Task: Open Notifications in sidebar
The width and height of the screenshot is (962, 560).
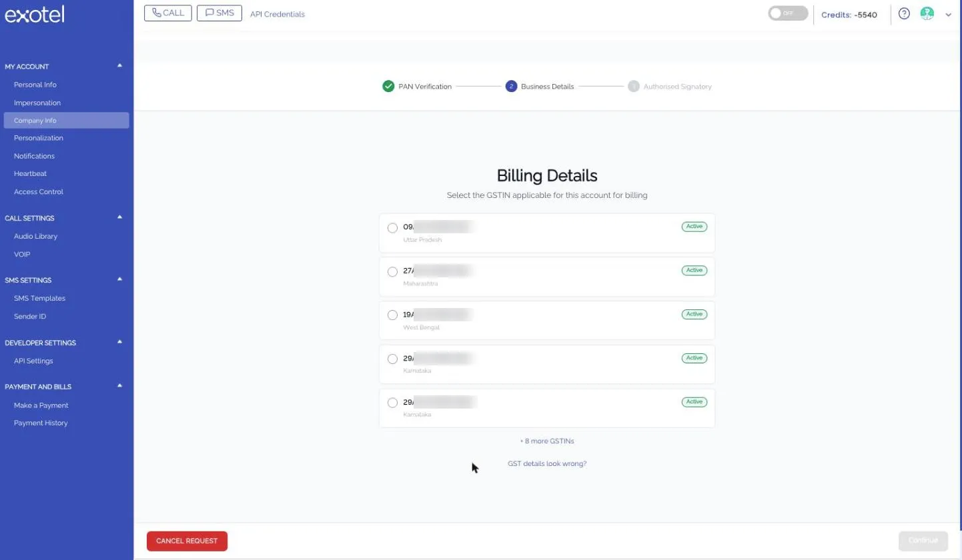Action: 34,156
